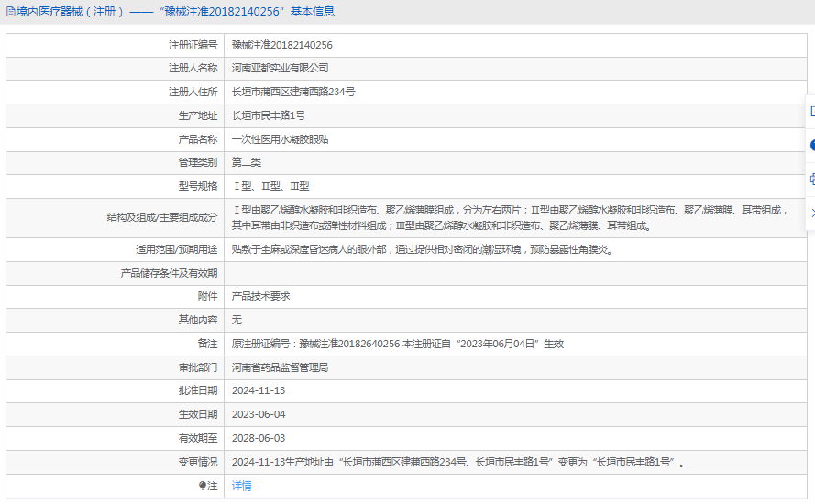Click the printer icon in right sidebar
The width and height of the screenshot is (815, 504).
[811, 179]
